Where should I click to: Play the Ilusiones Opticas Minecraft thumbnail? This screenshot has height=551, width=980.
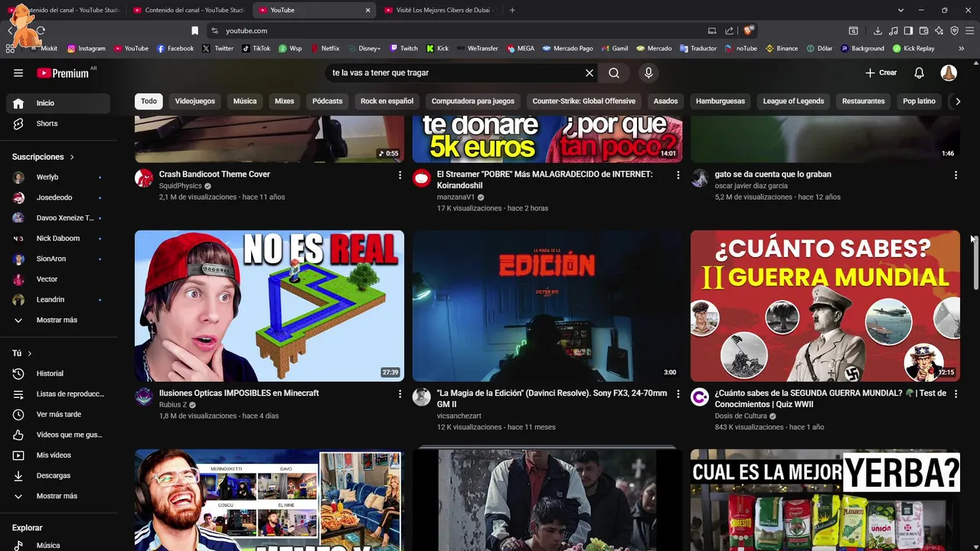coord(269,306)
